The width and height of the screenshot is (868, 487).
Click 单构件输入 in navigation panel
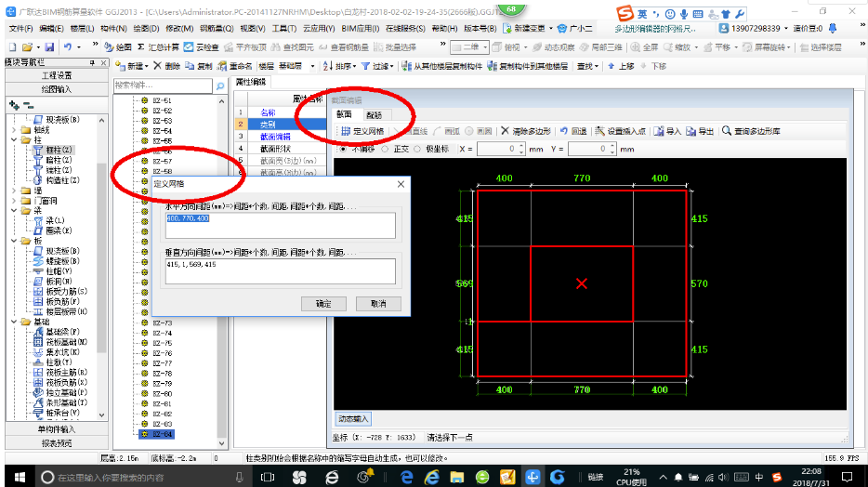point(57,428)
